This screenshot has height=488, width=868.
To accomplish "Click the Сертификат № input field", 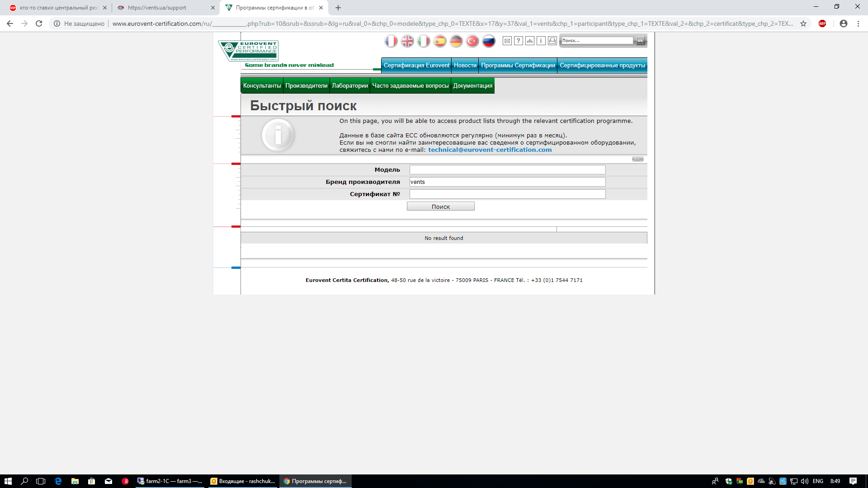I will tap(507, 194).
